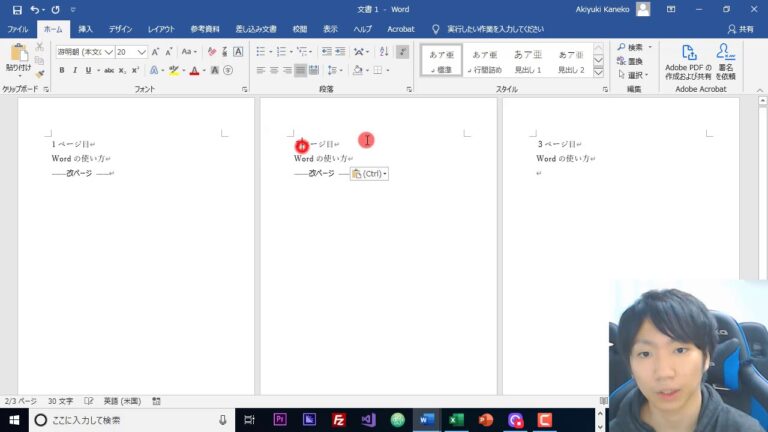768x432 pixels.
Task: Toggle strikethrough abc button
Action: (109, 71)
